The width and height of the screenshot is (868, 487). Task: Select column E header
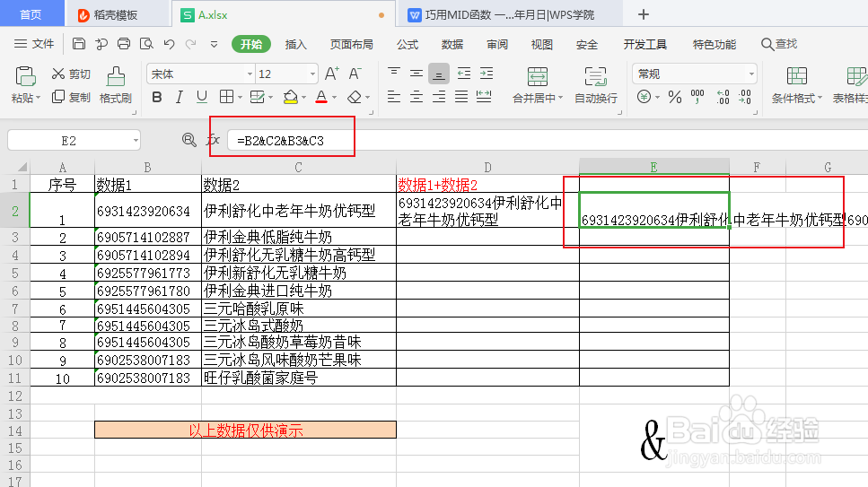653,167
